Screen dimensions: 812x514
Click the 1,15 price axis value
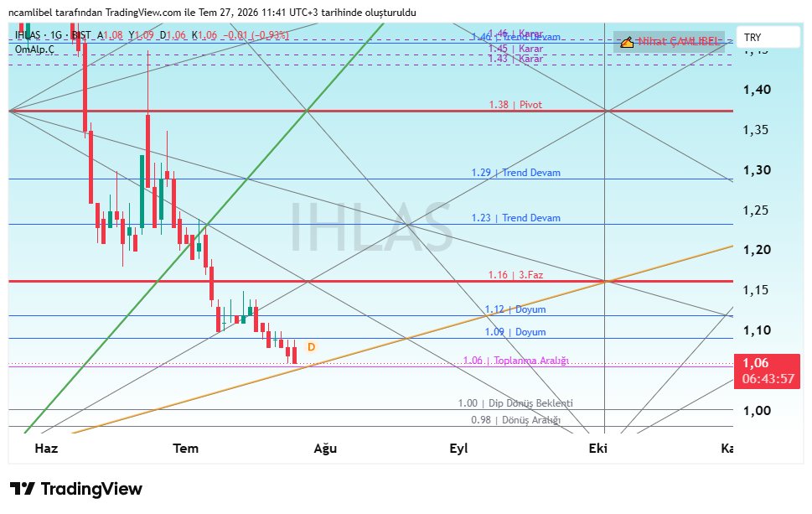tap(757, 290)
